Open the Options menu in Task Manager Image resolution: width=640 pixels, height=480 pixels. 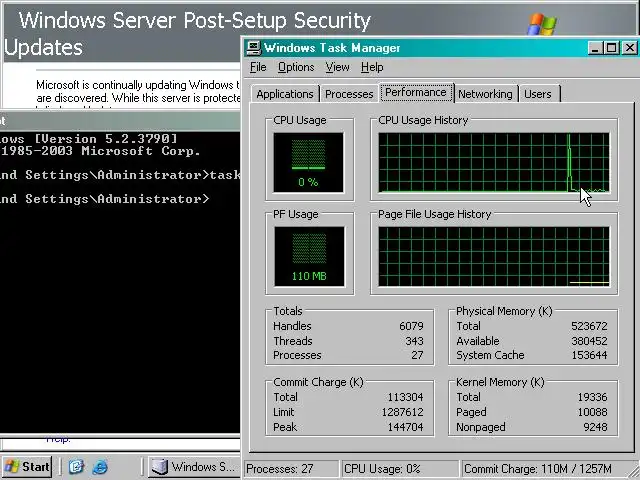click(296, 67)
